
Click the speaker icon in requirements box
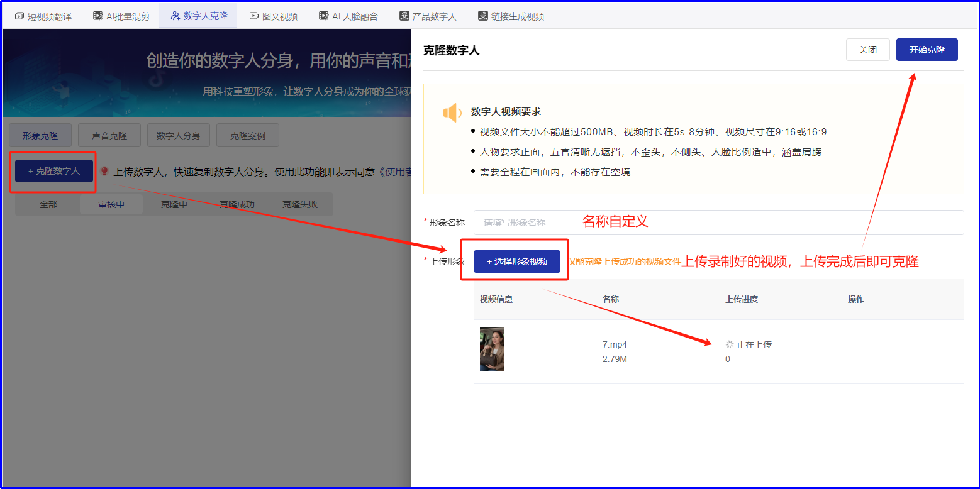pyautogui.click(x=452, y=113)
